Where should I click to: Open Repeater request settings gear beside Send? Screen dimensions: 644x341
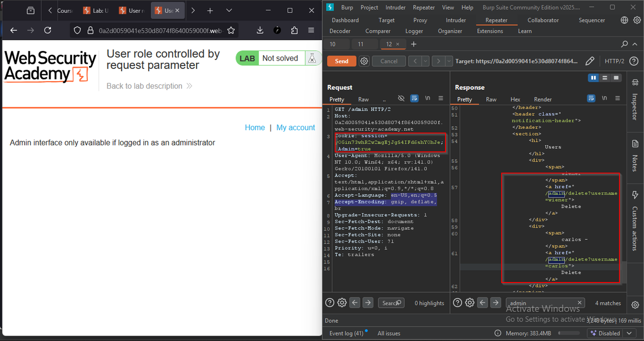(x=364, y=61)
